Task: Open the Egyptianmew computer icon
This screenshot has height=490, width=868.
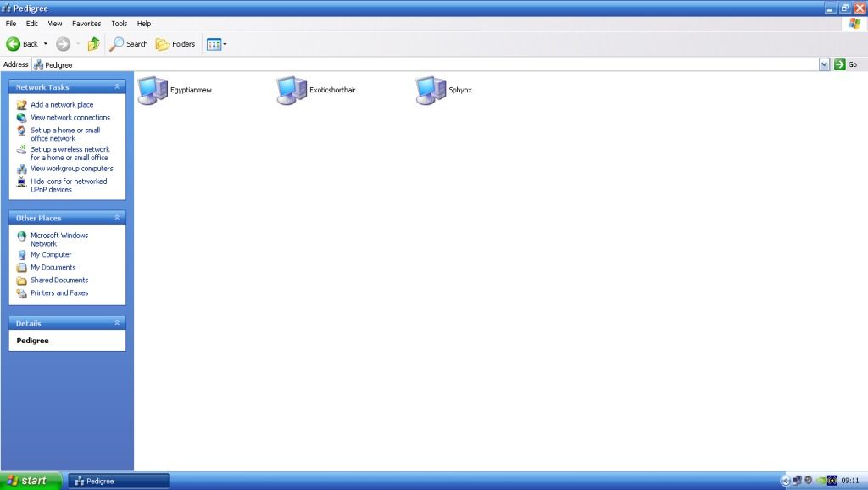Action: tap(153, 90)
